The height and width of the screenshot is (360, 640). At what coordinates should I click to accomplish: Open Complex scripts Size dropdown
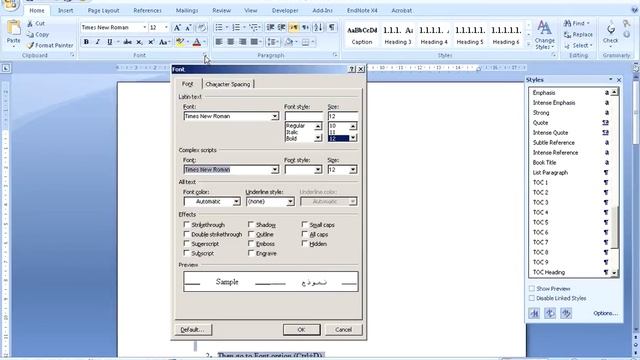coord(353,169)
